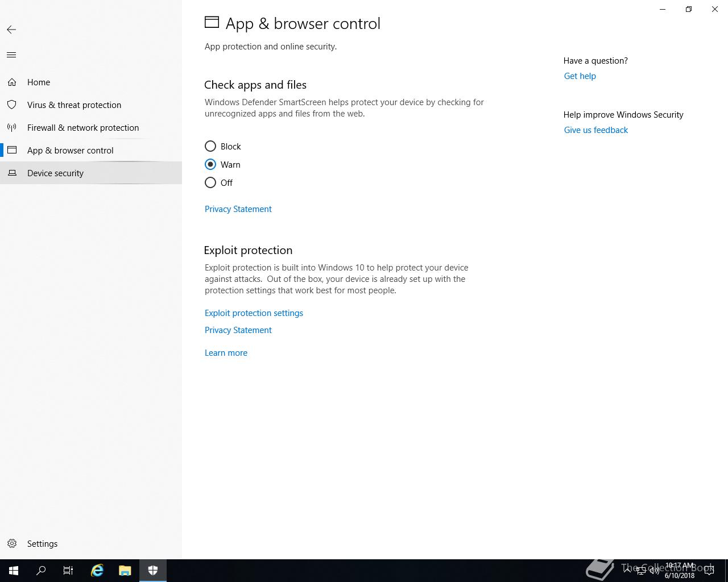Click the 'Exploit protection' heading

(248, 250)
